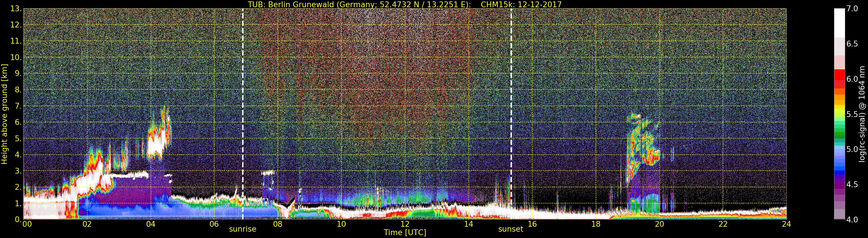Viewport: 868px width, 238px height.
Task: Click the '11.' tick on the height axis
Action: [16, 41]
